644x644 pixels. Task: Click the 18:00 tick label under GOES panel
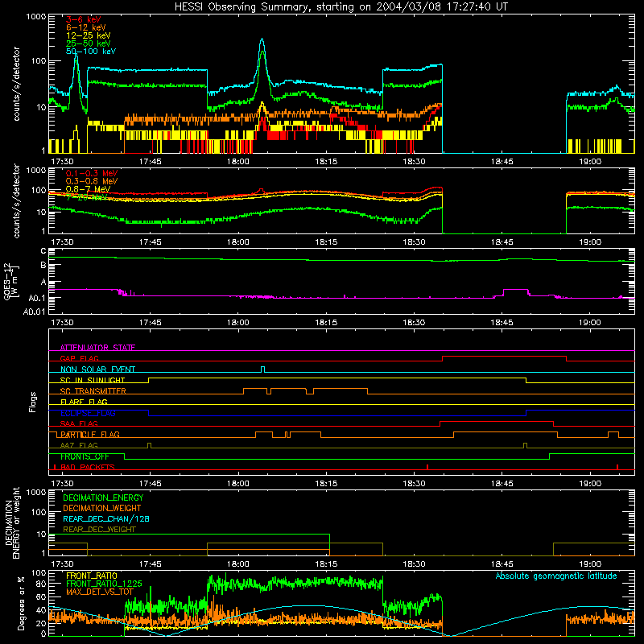click(237, 322)
